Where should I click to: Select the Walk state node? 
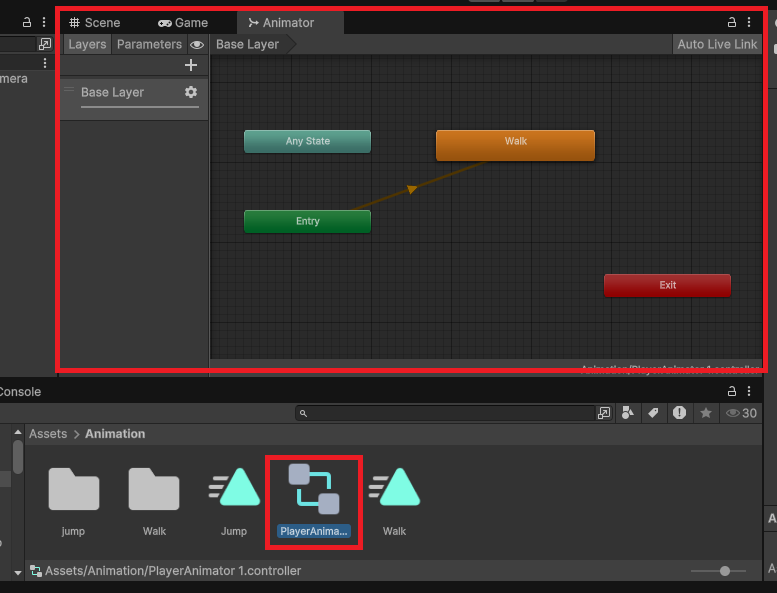pyautogui.click(x=515, y=145)
